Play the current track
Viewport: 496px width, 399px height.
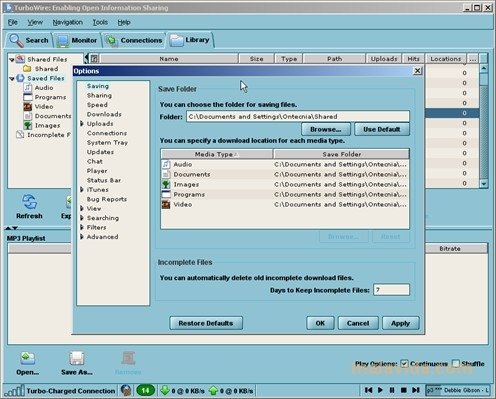380,390
